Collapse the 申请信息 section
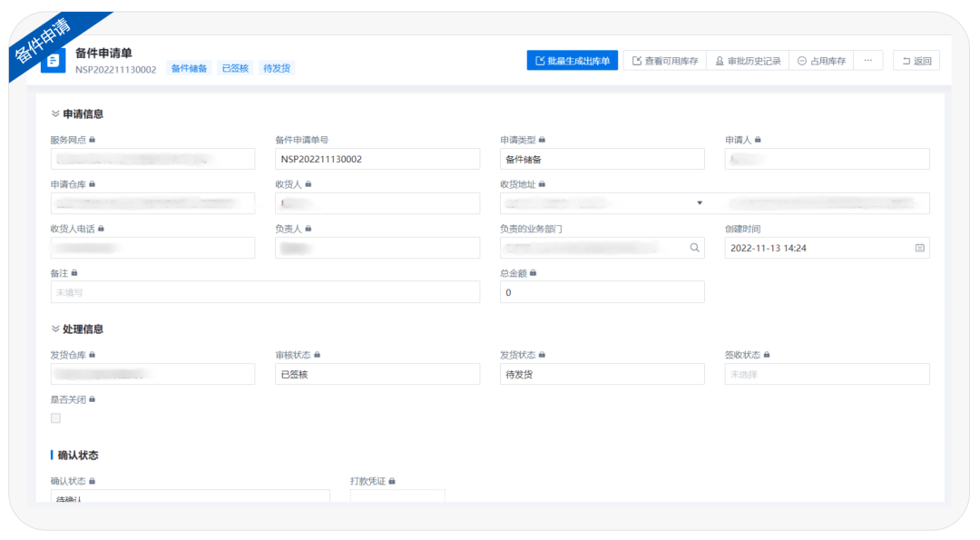Viewport: 980px width, 540px height. tap(55, 114)
